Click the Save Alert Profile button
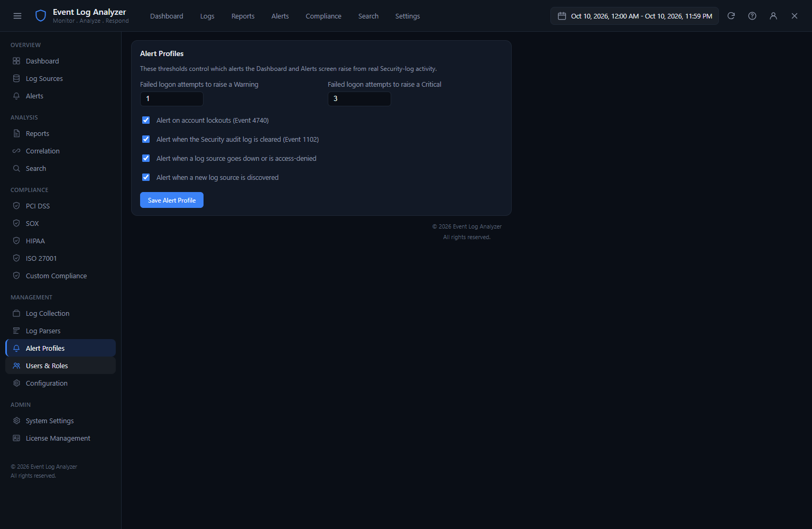This screenshot has height=529, width=812. click(x=172, y=200)
